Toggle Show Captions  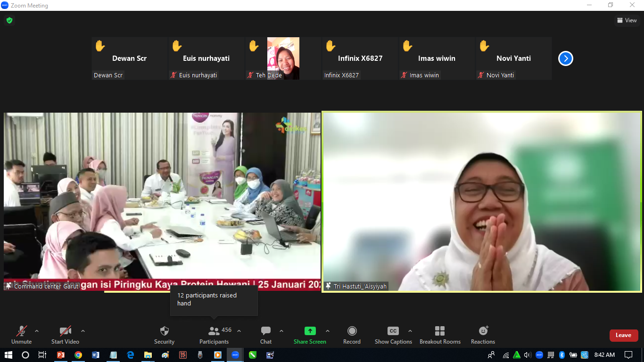[393, 331]
